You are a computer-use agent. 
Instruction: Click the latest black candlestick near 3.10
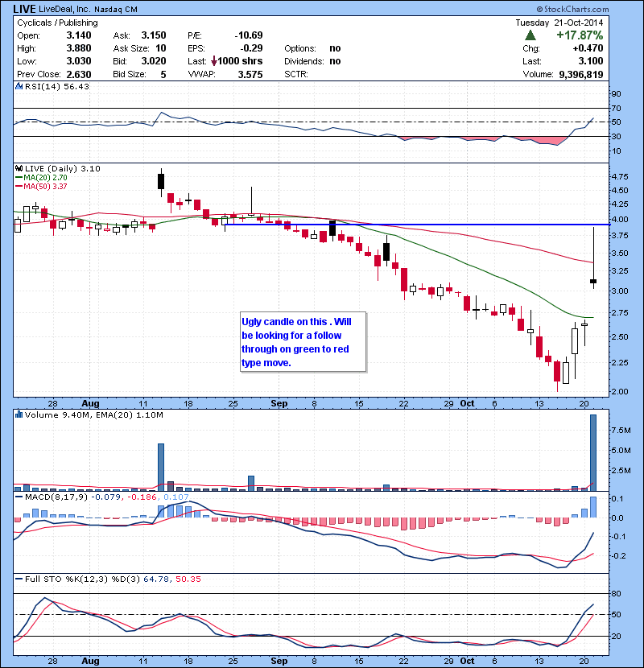(x=592, y=281)
